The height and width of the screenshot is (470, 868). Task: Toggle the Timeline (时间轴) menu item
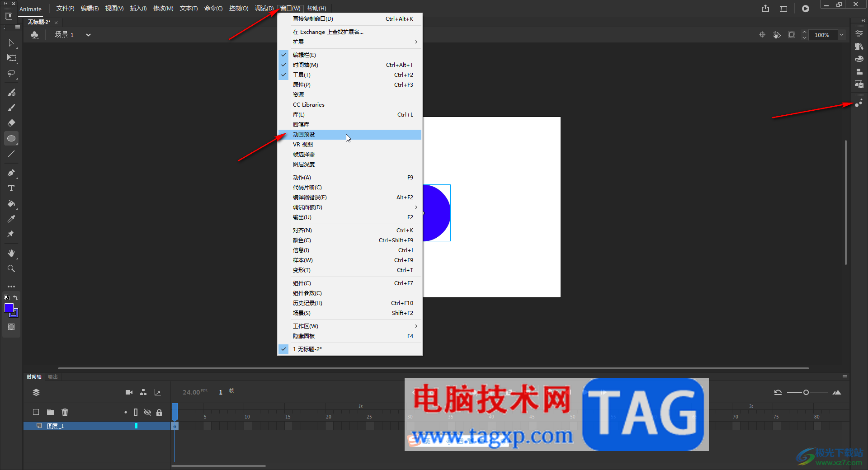tap(350, 65)
